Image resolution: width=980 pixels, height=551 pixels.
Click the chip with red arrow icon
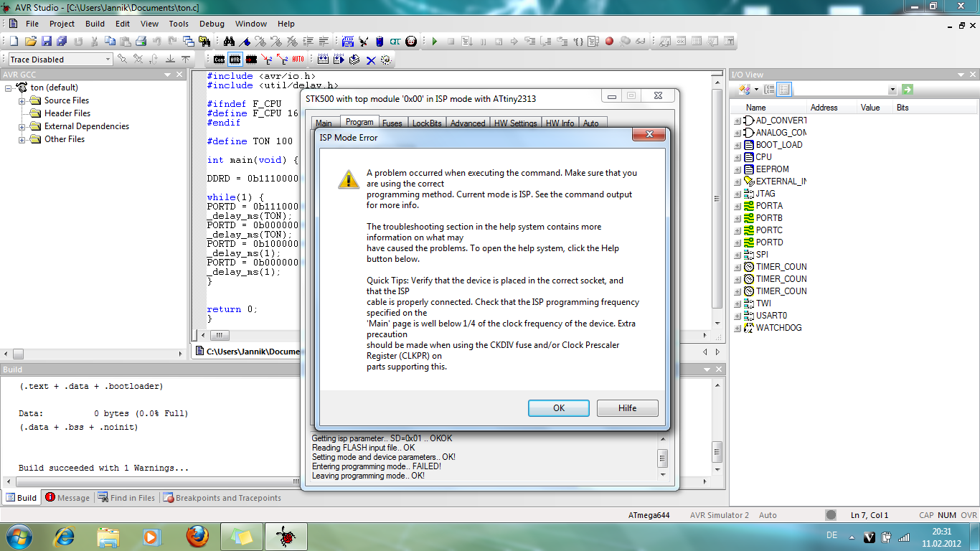click(251, 59)
